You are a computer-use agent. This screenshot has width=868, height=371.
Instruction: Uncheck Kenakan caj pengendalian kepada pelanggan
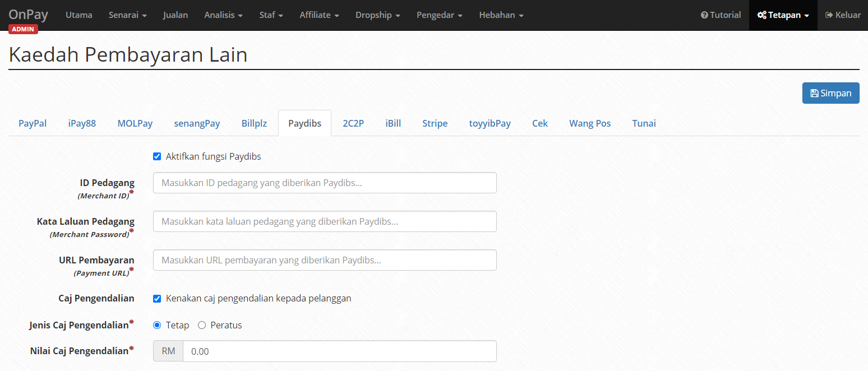[157, 298]
